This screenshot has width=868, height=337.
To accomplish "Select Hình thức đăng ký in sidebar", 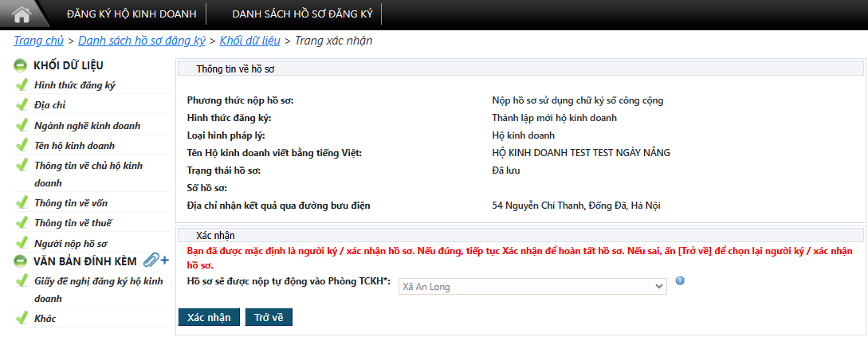I will click(75, 85).
